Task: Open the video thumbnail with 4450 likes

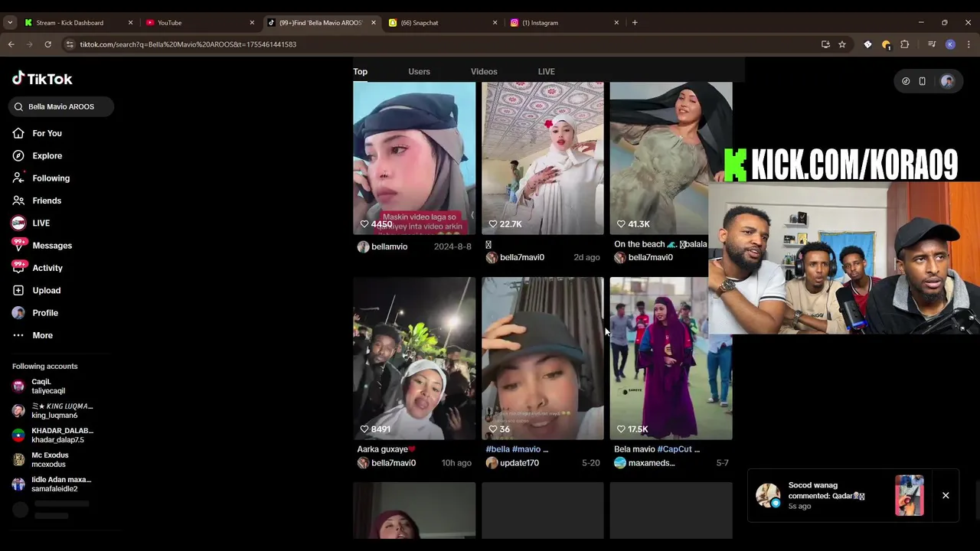Action: click(x=414, y=158)
